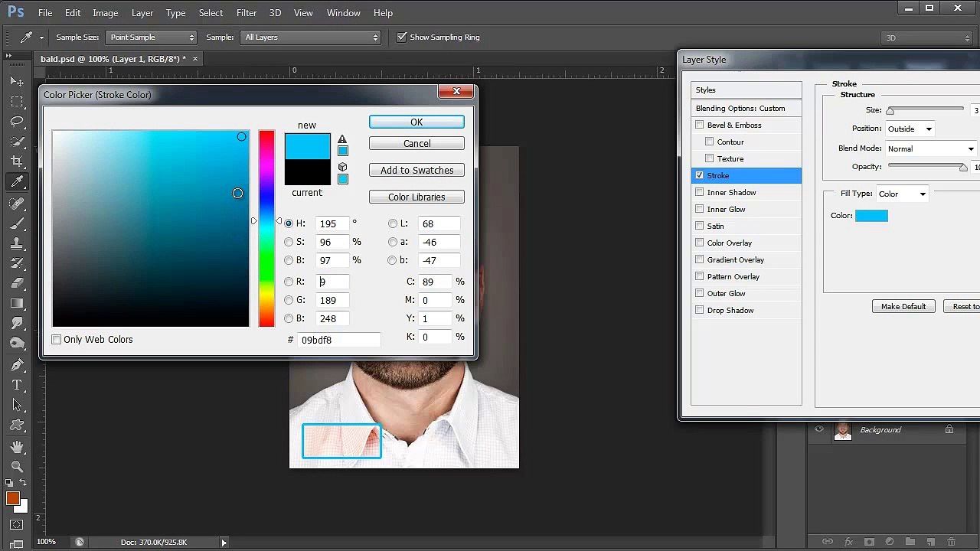This screenshot has width=980, height=551.
Task: Select the Crop tool
Action: 17,161
